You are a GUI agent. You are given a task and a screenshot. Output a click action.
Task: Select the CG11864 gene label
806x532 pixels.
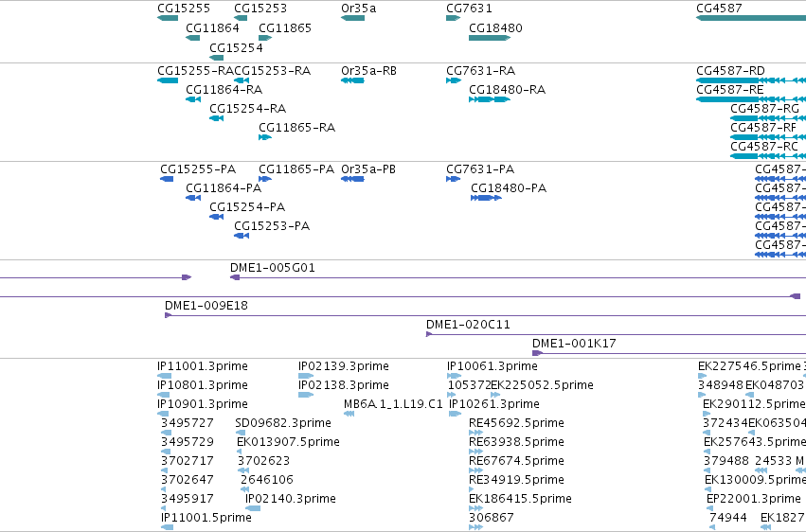tap(212, 27)
